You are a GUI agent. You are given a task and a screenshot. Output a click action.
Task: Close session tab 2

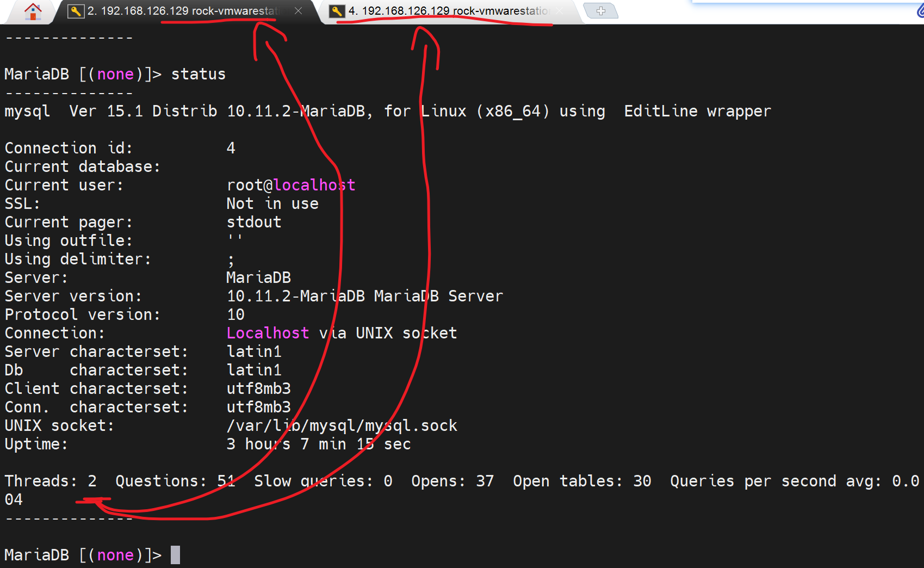click(x=298, y=11)
